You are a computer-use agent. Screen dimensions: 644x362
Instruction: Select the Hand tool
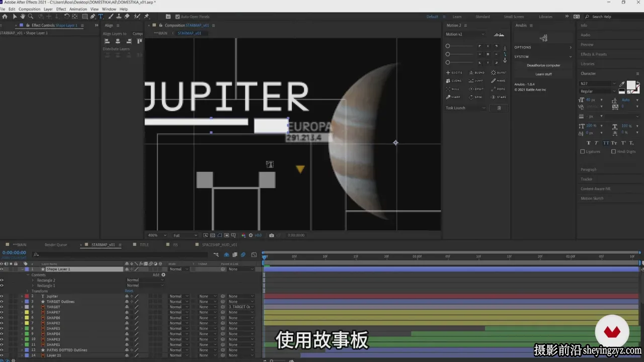(23, 17)
